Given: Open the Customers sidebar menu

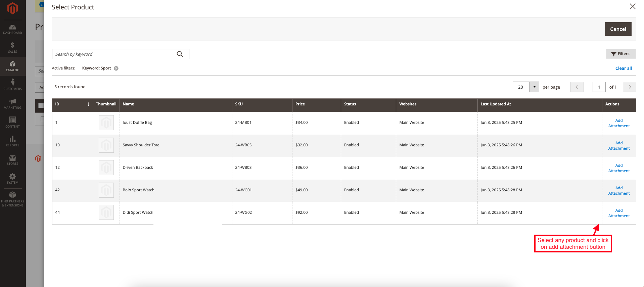Looking at the screenshot, I should tap(12, 85).
